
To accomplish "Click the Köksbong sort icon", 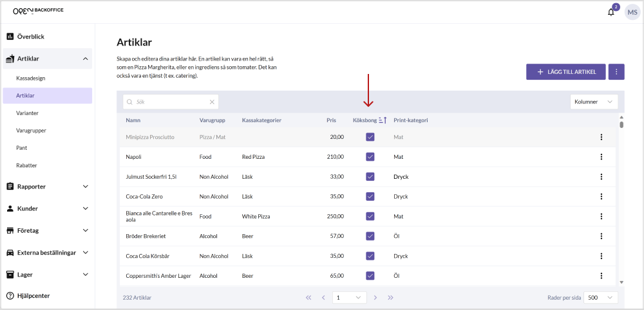I will [382, 120].
